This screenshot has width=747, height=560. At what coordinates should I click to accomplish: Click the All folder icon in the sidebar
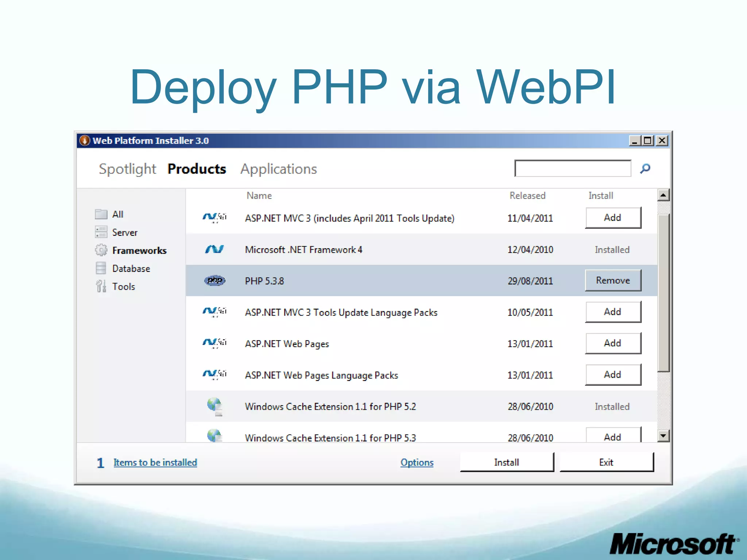(101, 214)
